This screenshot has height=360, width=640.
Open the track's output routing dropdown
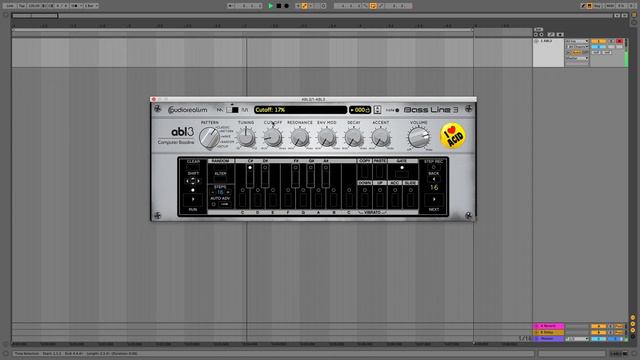tap(577, 58)
